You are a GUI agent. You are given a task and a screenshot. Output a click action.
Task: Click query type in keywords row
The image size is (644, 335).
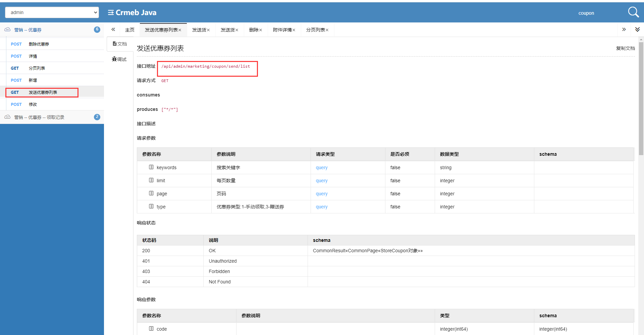[322, 167]
